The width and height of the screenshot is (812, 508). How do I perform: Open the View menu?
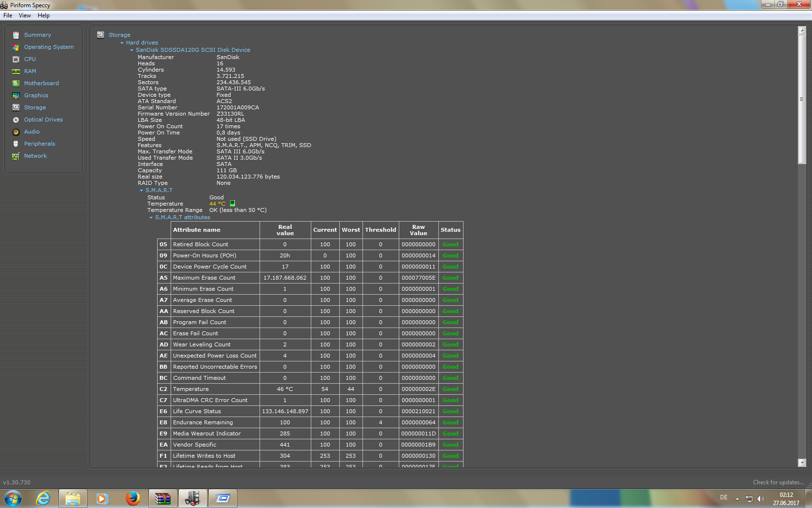25,15
